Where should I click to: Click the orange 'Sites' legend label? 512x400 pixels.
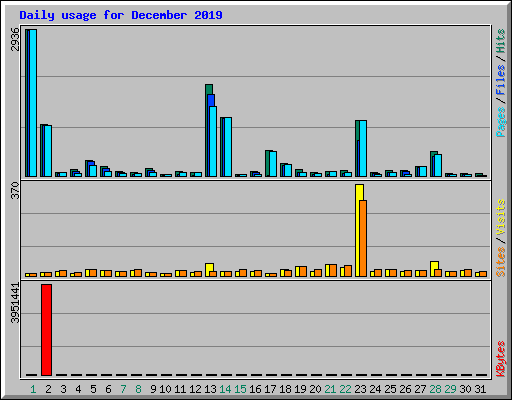click(x=500, y=262)
